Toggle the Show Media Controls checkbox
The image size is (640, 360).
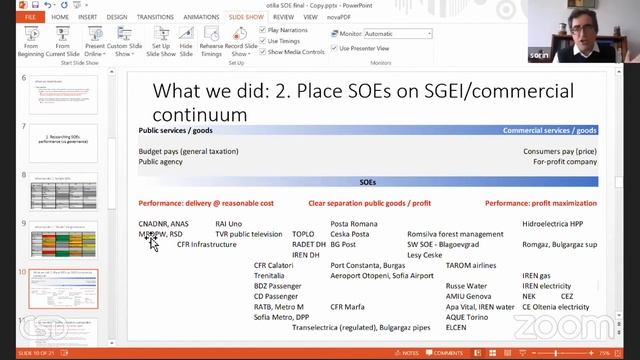point(262,52)
